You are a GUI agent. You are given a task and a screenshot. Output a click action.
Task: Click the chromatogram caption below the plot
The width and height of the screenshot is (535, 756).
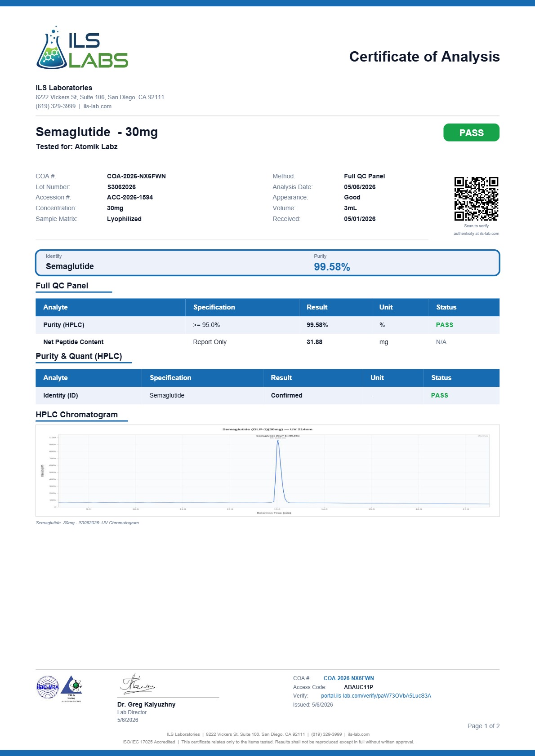tap(87, 523)
